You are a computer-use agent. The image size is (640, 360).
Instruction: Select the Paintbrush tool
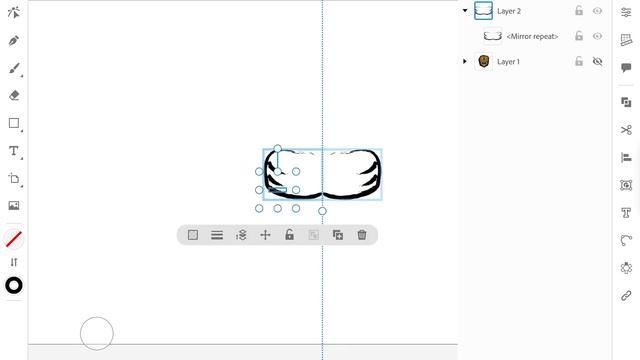14,68
